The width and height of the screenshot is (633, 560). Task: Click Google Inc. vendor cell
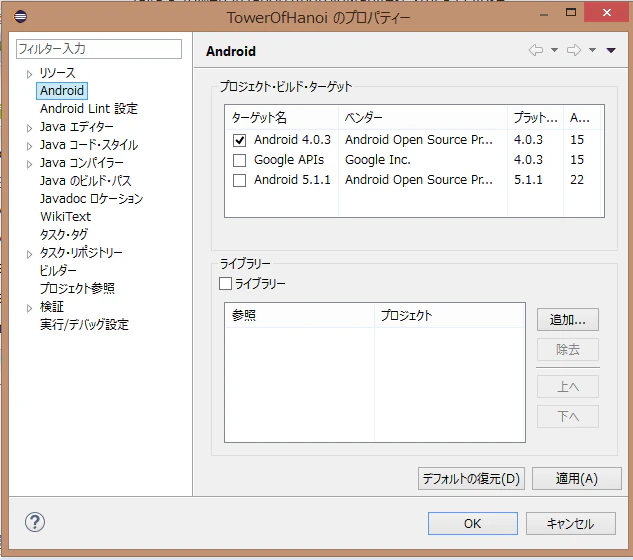(x=377, y=160)
